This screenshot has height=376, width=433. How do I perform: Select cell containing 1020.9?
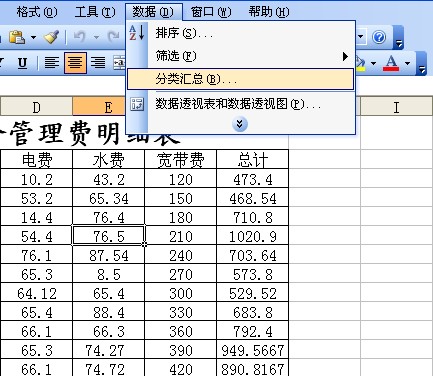[253, 237]
